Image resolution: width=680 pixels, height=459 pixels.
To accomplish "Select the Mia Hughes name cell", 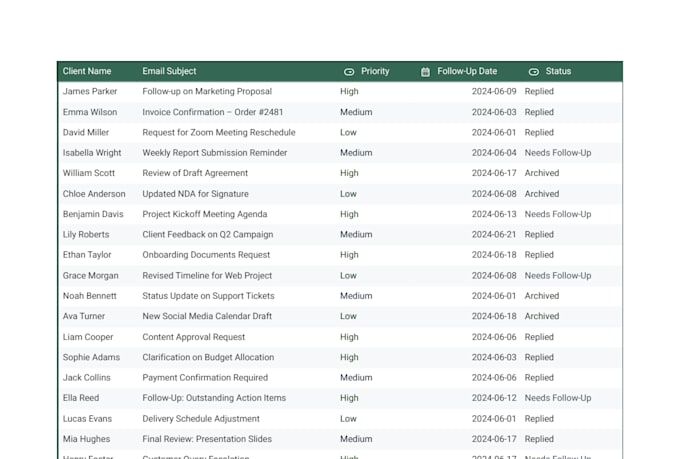I will pyautogui.click(x=86, y=439).
